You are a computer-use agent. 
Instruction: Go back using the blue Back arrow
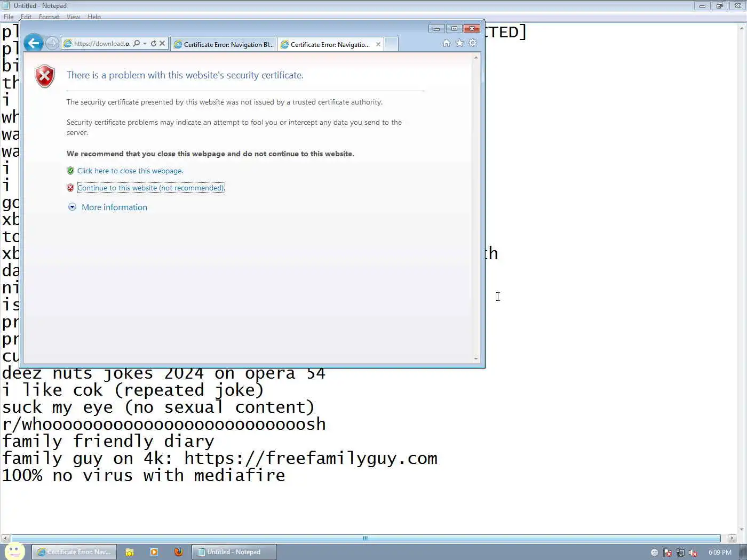pos(33,43)
